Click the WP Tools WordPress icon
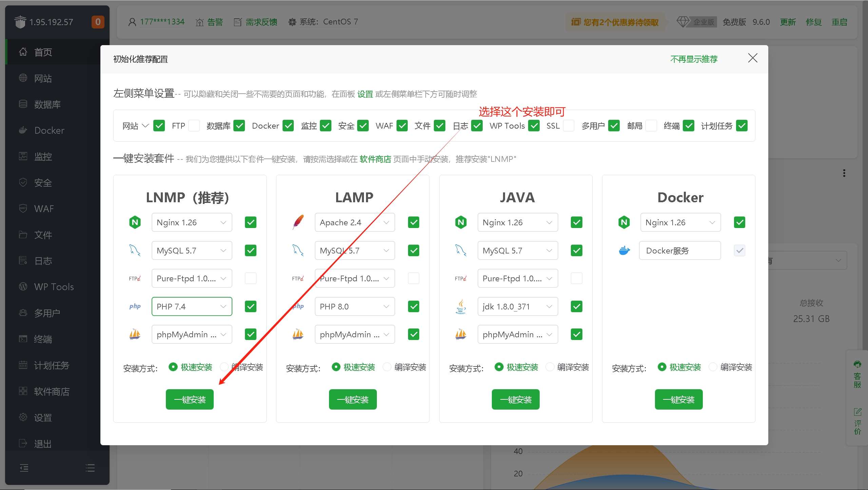The image size is (868, 490). [x=23, y=287]
